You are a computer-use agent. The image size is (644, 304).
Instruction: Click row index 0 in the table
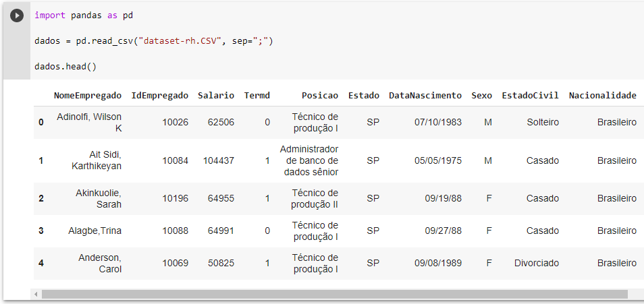tap(41, 122)
